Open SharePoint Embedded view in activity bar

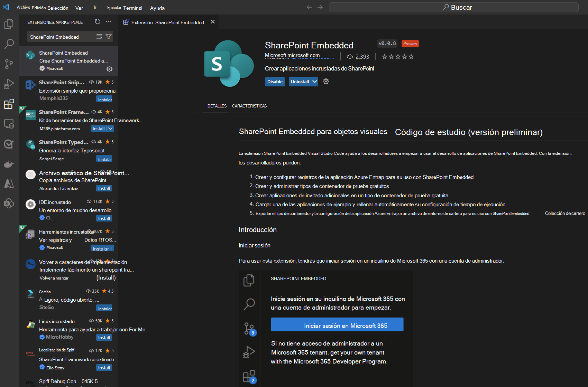(x=9, y=204)
